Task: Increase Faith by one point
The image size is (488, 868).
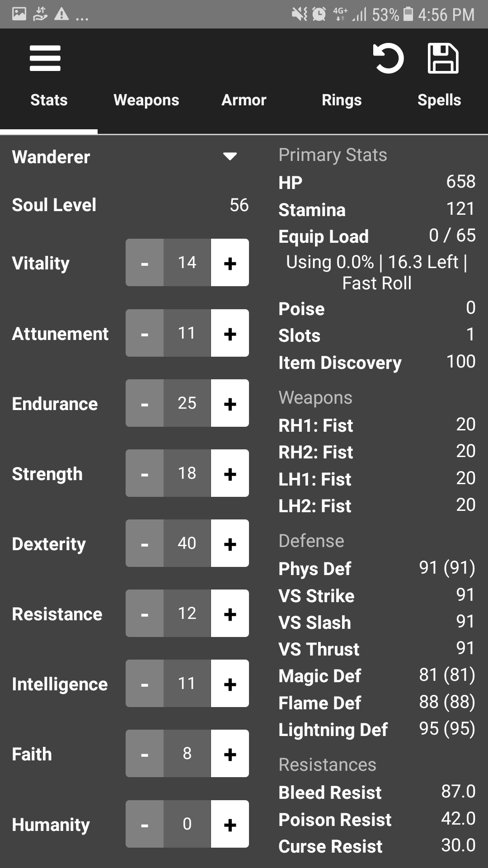Action: coord(230,754)
